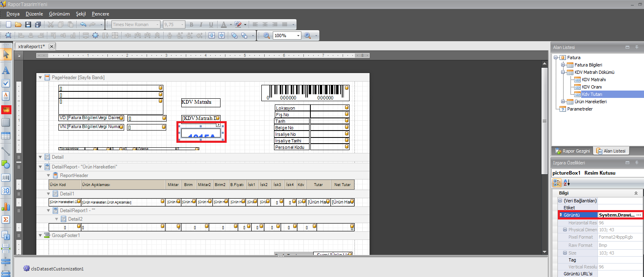The height and width of the screenshot is (277, 644).
Task: Click the Zoom Out magnifier icon
Action: 267,35
